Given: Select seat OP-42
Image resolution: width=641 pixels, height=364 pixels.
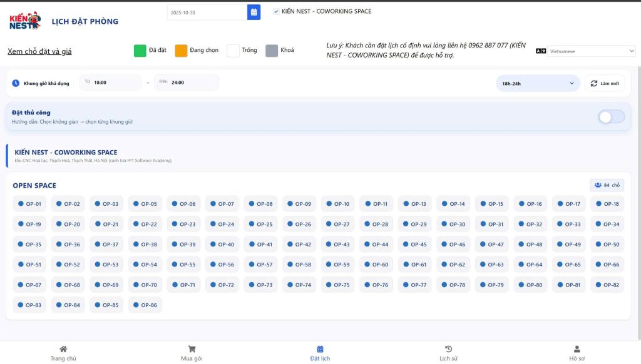Looking at the screenshot, I should point(299,245).
